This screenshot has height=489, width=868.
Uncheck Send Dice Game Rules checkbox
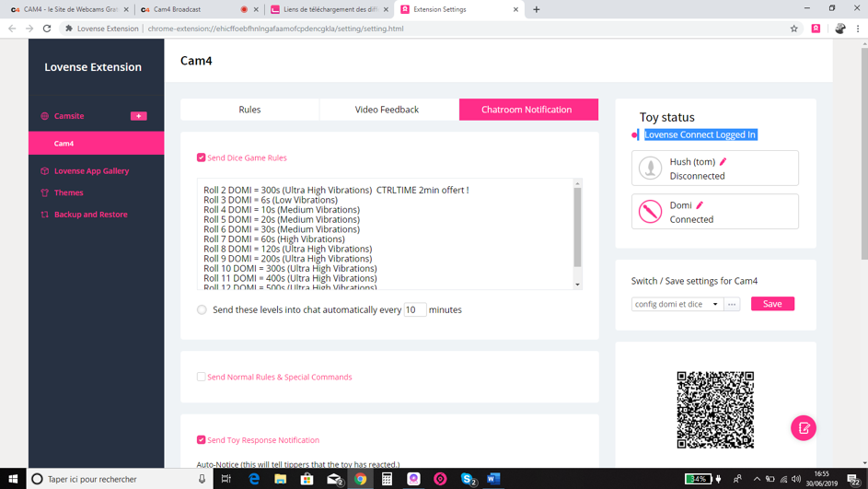[201, 157]
